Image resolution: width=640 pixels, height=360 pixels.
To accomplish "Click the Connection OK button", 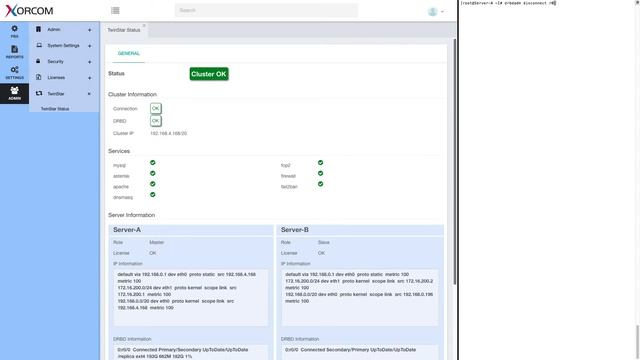I will click(156, 109).
